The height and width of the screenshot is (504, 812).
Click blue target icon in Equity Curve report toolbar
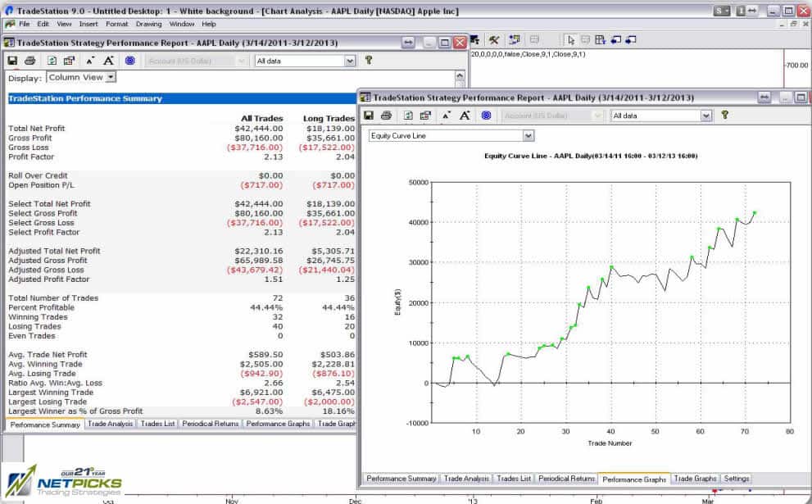(x=486, y=116)
